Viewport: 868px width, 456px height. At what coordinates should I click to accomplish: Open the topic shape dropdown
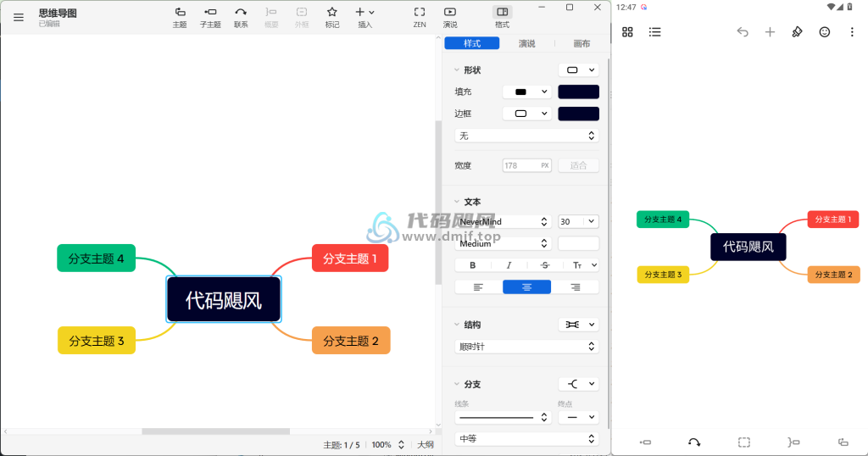579,70
